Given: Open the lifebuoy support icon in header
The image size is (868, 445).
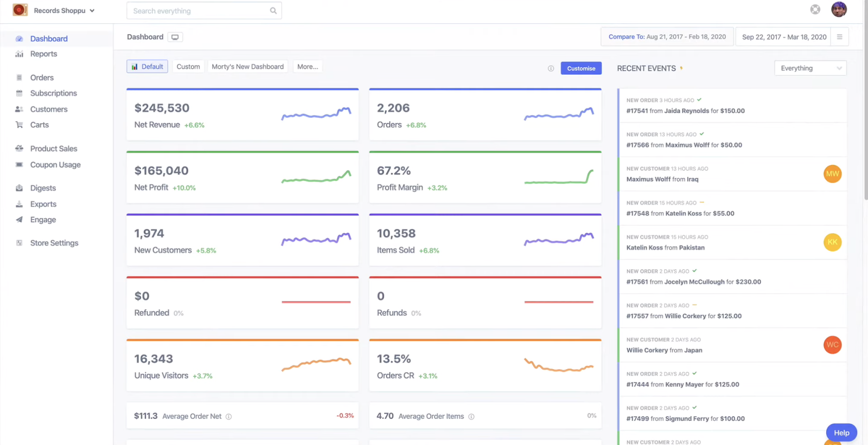Looking at the screenshot, I should [x=815, y=9].
